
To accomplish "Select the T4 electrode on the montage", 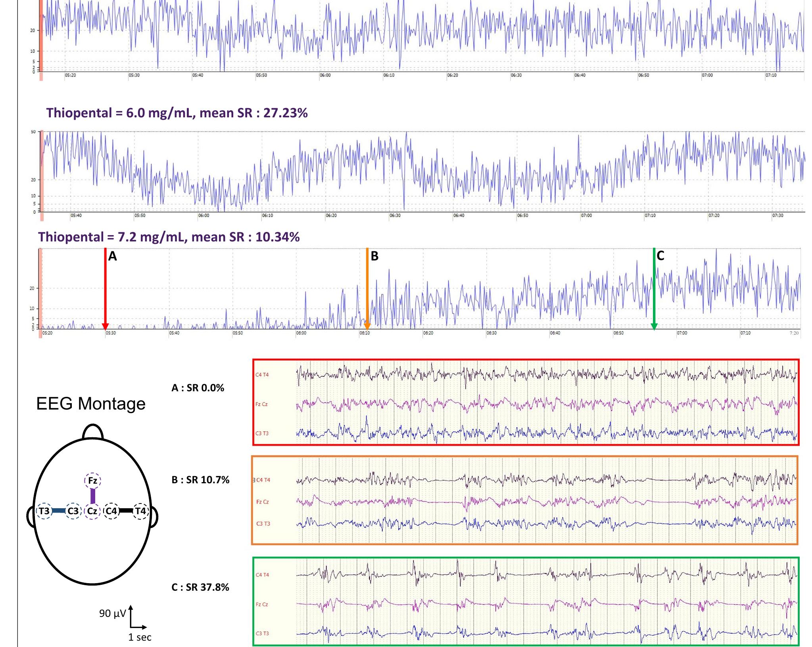I will pos(141,511).
